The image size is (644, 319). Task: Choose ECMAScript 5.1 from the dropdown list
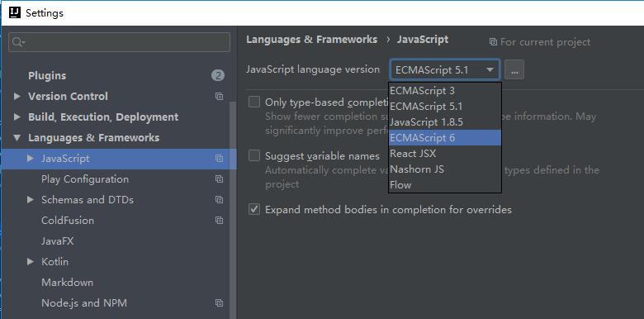(445, 107)
